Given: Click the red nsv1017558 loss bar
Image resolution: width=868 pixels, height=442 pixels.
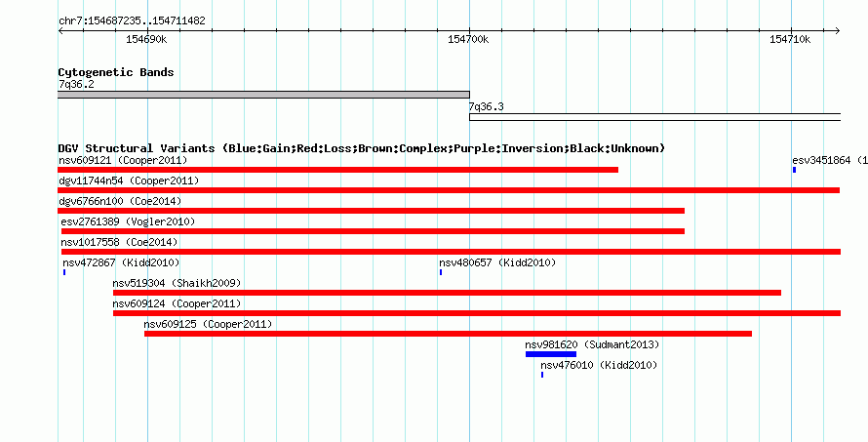Looking at the screenshot, I should pos(452,252).
